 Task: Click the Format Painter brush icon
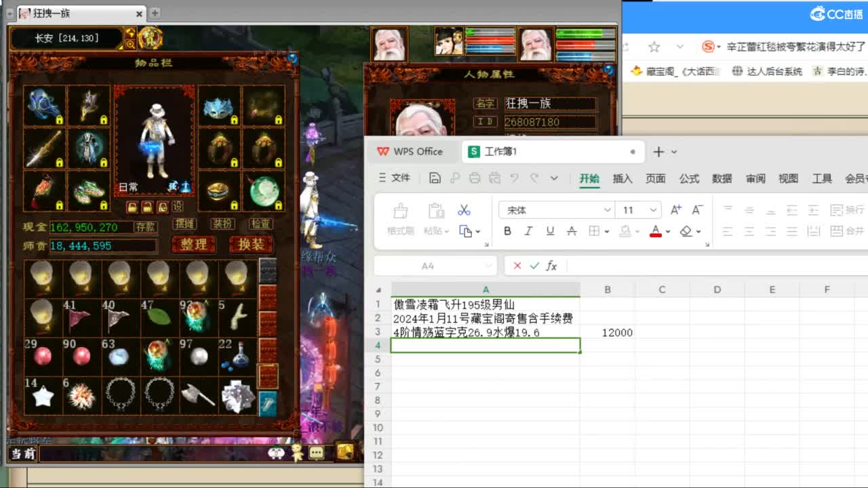[x=401, y=211]
